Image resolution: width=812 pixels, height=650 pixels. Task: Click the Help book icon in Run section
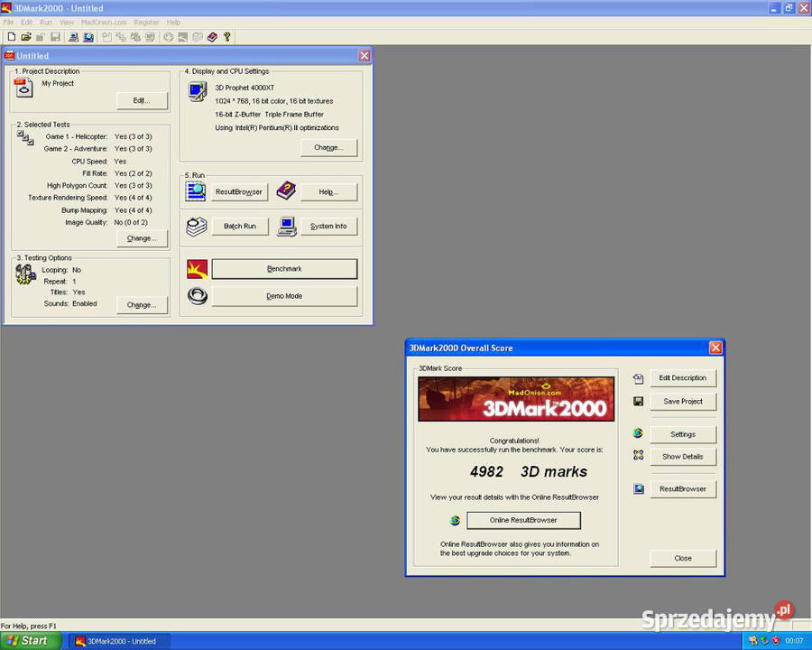coord(285,190)
